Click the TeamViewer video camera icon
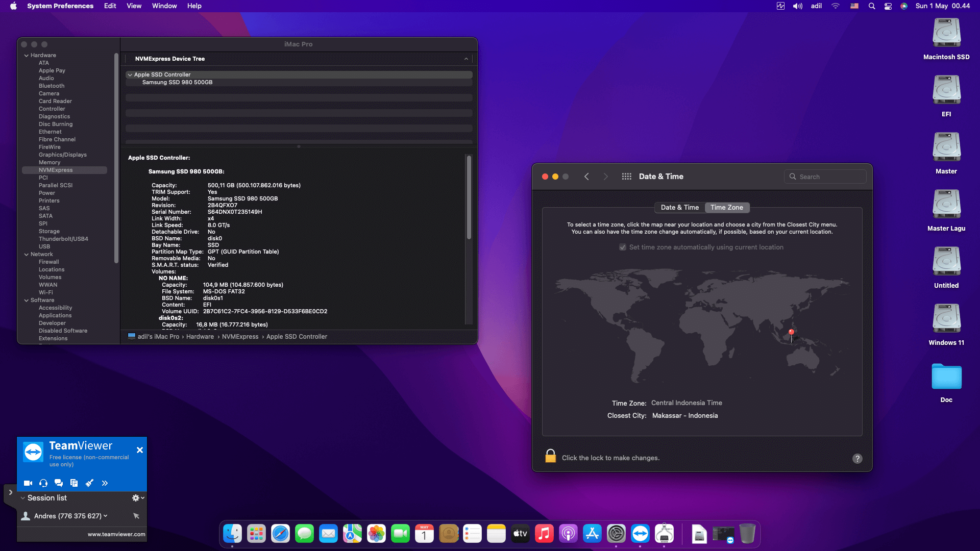The height and width of the screenshot is (551, 980). [28, 483]
